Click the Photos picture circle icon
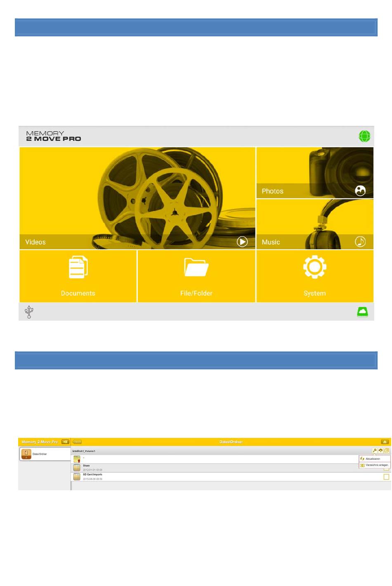This screenshot has height=586, width=392. click(x=360, y=191)
